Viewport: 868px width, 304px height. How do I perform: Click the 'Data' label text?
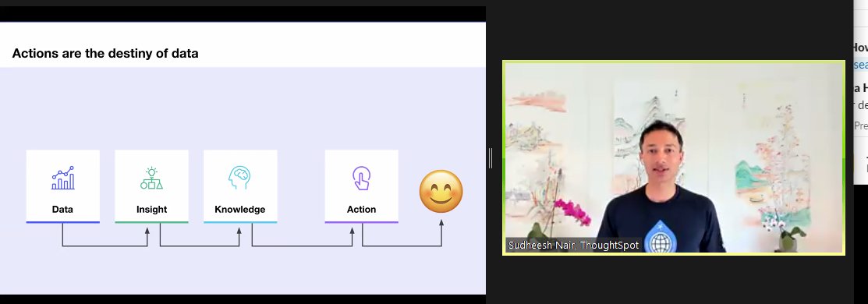coord(62,210)
